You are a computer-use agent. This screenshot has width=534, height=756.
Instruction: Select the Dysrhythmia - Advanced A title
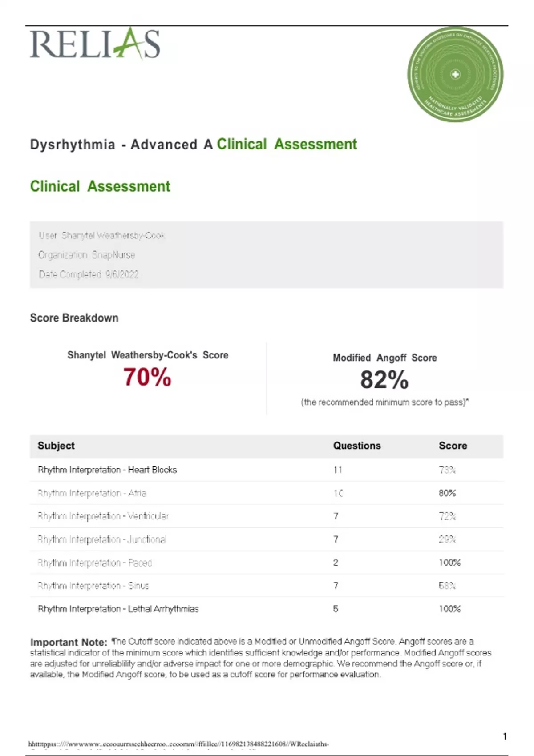coord(121,145)
